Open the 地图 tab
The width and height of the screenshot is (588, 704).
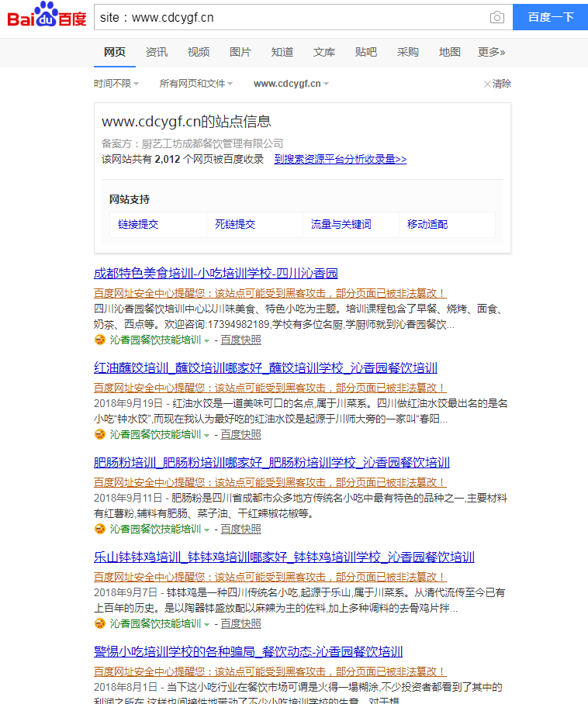tap(450, 52)
